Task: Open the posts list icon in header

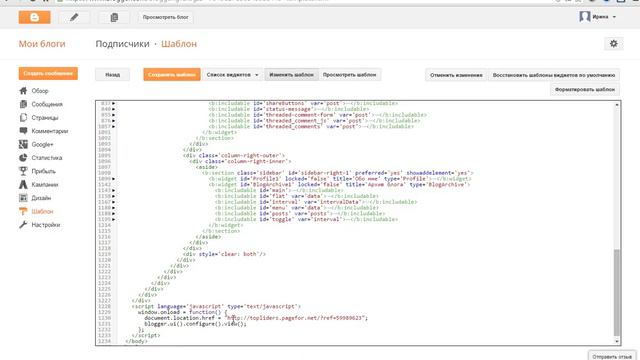Action: (x=114, y=17)
